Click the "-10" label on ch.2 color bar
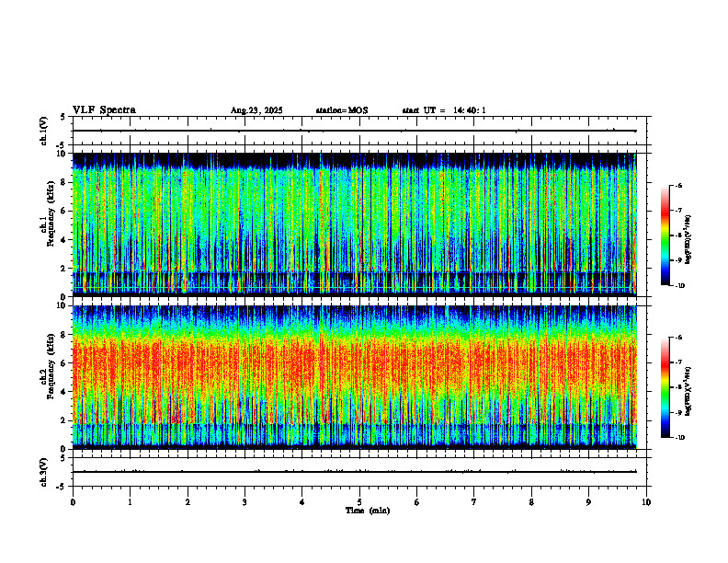728x563 pixels. point(679,438)
